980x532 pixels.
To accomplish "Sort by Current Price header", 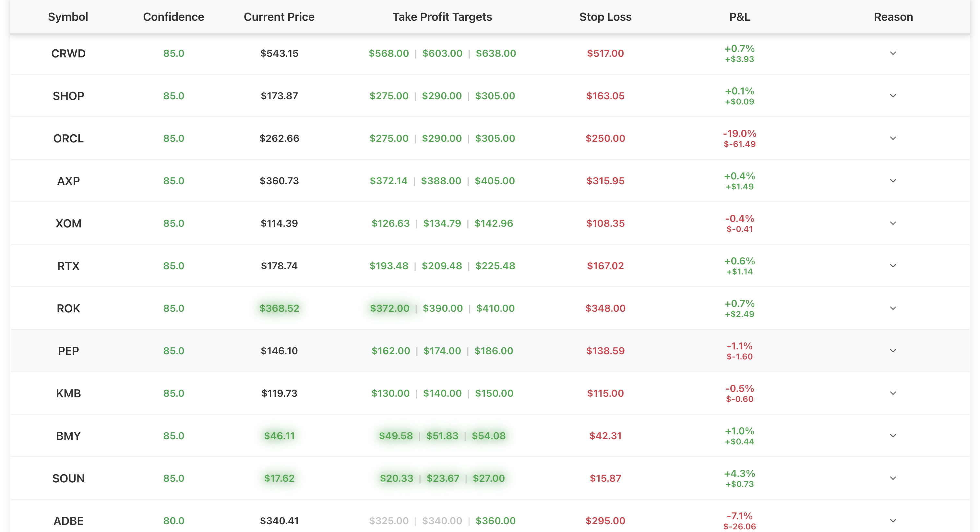I will 279,17.
